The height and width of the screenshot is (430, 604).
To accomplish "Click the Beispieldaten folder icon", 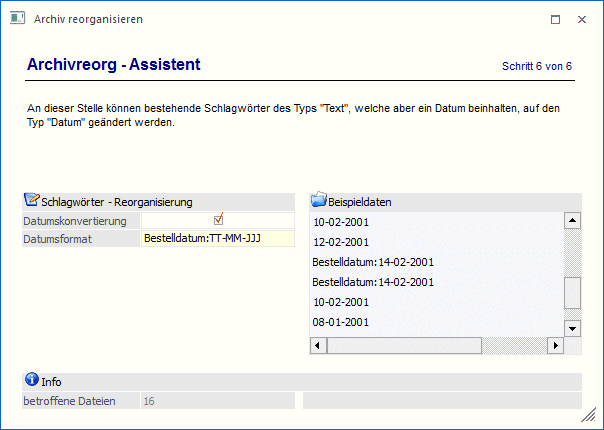I will pyautogui.click(x=319, y=201).
